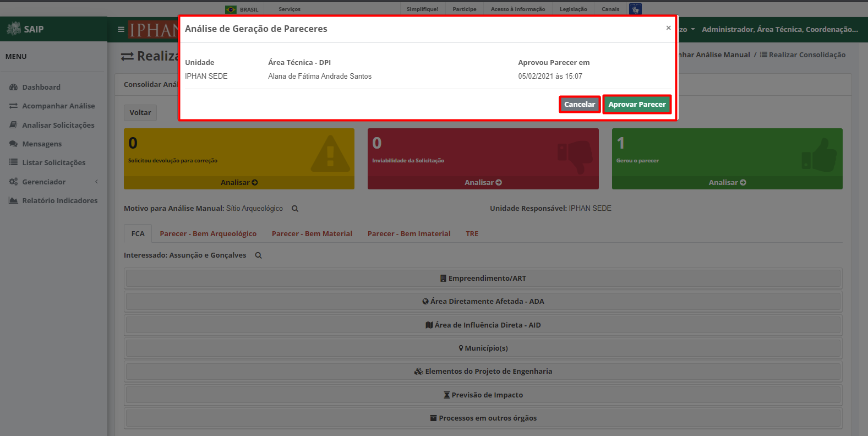868x436 pixels.
Task: Click the IPHAN logo
Action: pyautogui.click(x=153, y=29)
